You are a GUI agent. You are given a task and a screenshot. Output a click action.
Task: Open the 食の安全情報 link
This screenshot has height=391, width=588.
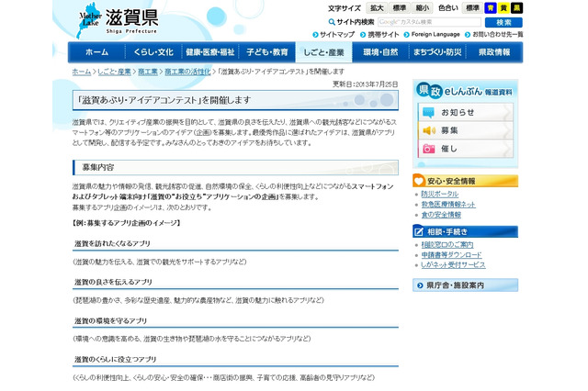(x=441, y=215)
